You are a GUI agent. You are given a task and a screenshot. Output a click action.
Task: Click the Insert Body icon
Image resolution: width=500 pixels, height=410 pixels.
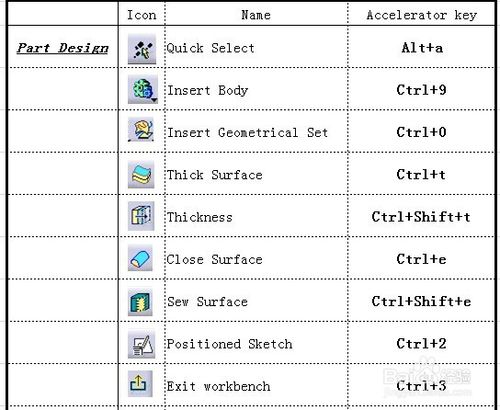tap(143, 89)
